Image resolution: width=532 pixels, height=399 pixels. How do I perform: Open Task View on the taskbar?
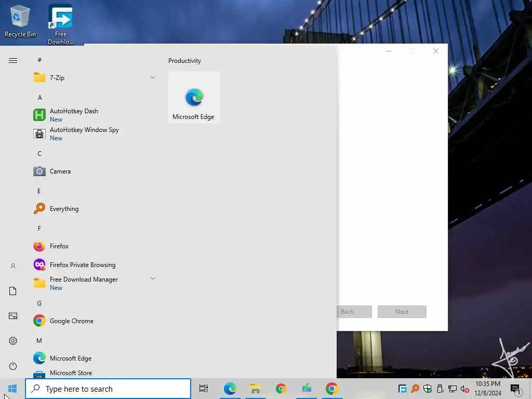coord(204,389)
